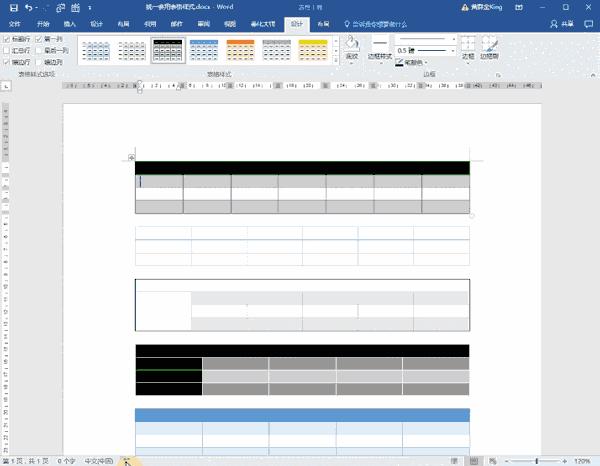Apply the first light-blue table style thumbnail

(96, 51)
